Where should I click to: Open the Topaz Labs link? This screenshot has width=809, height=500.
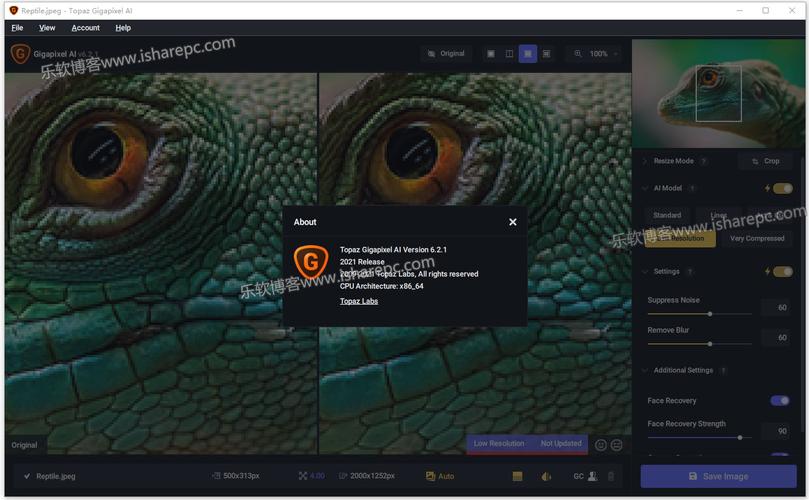tap(359, 301)
